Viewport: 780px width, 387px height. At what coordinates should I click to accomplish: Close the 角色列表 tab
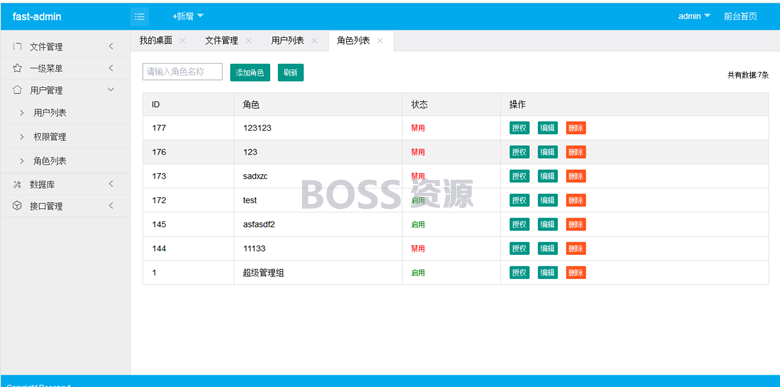[x=380, y=41]
